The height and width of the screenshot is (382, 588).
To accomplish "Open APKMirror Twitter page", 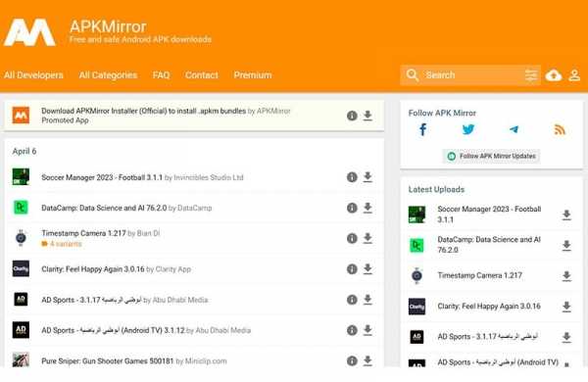I will pos(468,129).
